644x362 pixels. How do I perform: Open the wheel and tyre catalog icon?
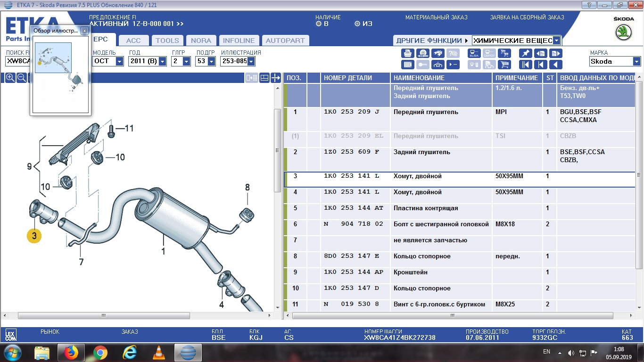tap(423, 53)
